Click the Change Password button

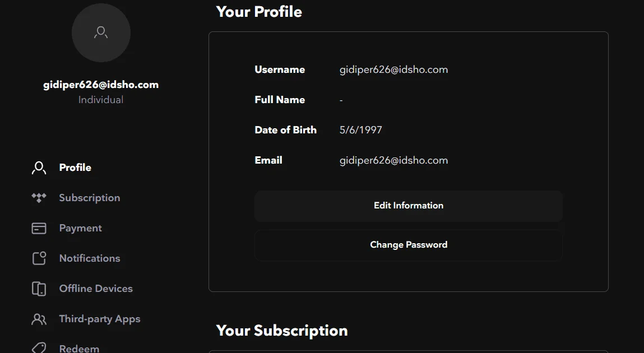pyautogui.click(x=408, y=245)
